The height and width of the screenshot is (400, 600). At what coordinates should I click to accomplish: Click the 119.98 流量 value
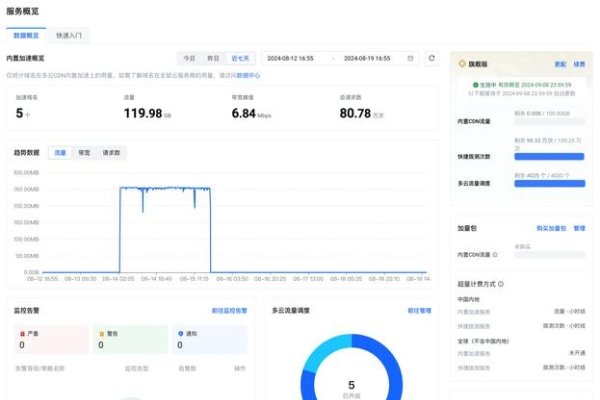point(143,113)
